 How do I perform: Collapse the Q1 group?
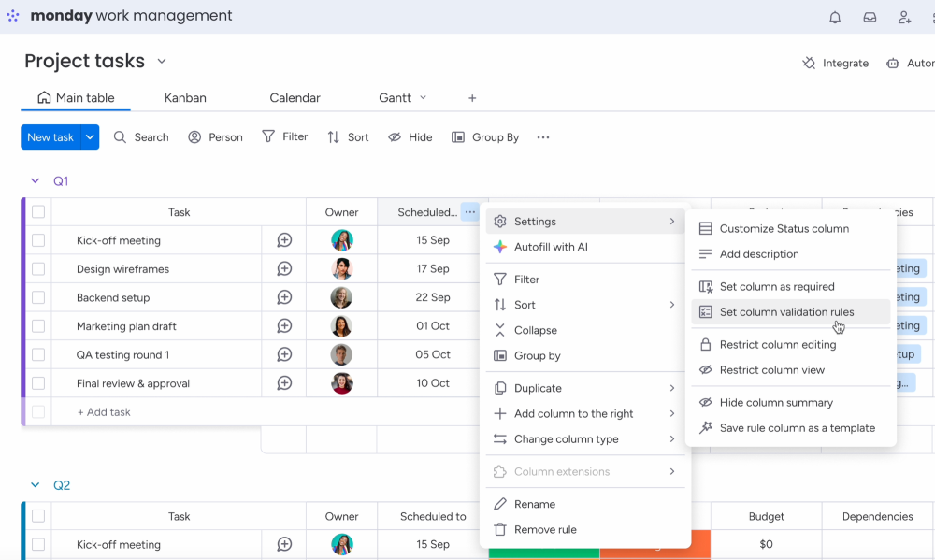point(36,181)
